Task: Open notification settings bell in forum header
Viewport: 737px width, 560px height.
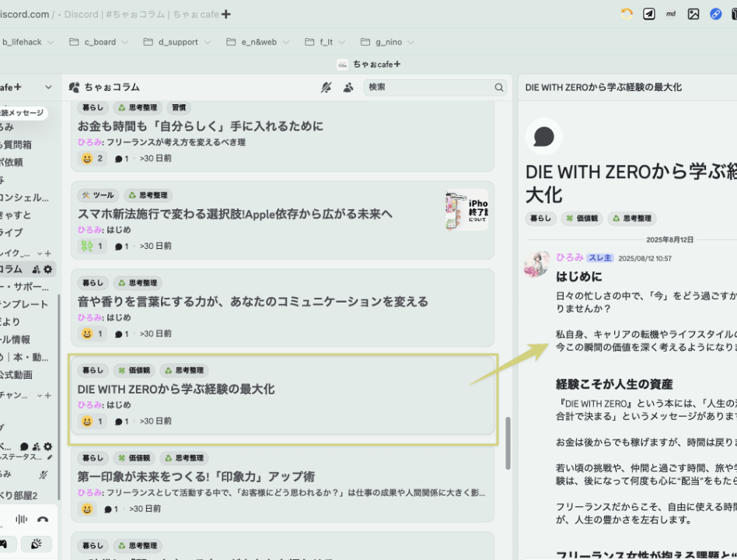Action: pos(326,88)
